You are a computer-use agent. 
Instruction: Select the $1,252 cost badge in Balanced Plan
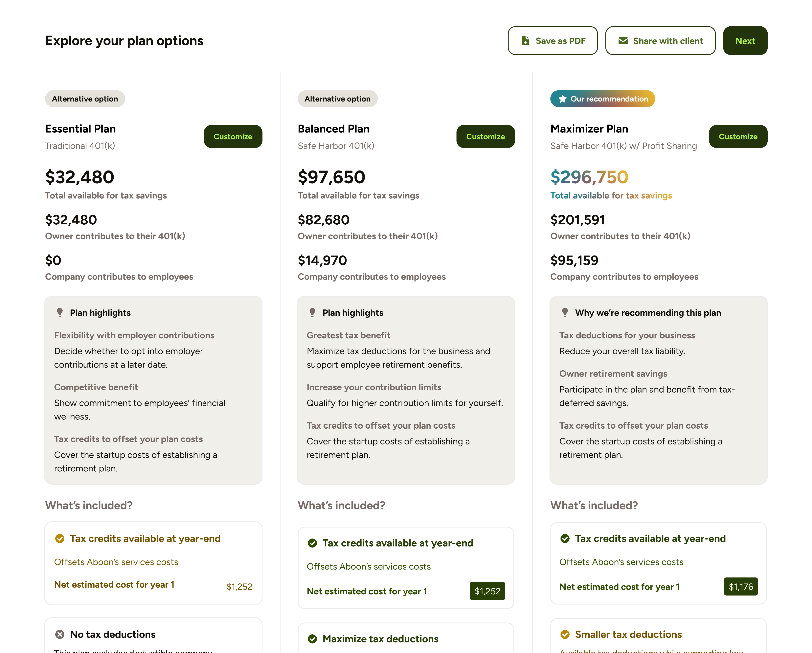pos(487,591)
